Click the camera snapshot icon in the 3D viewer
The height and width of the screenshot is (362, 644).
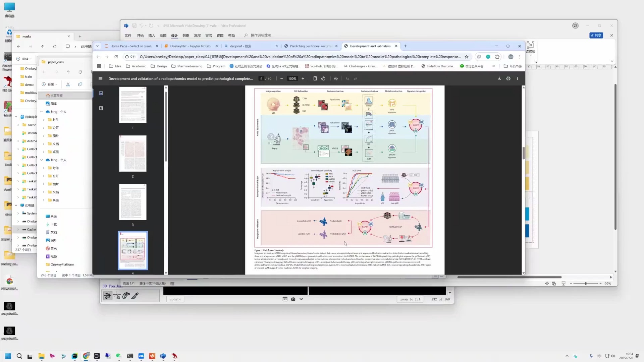click(293, 299)
